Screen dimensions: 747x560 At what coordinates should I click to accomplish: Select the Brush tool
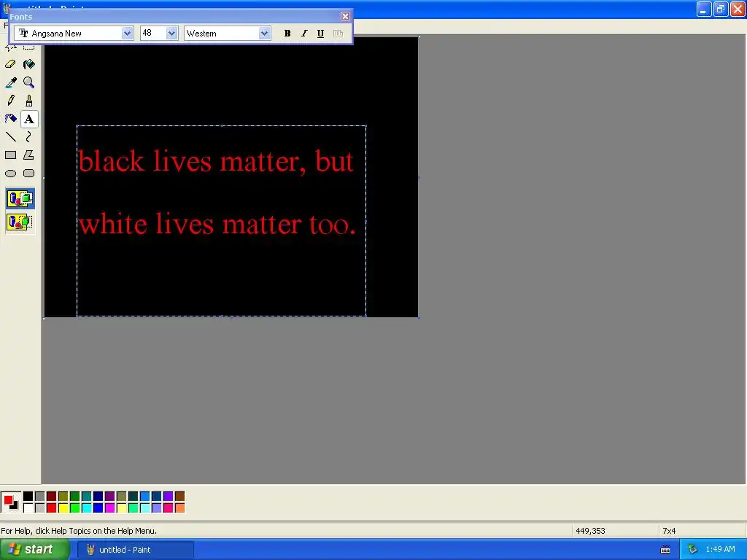click(29, 101)
